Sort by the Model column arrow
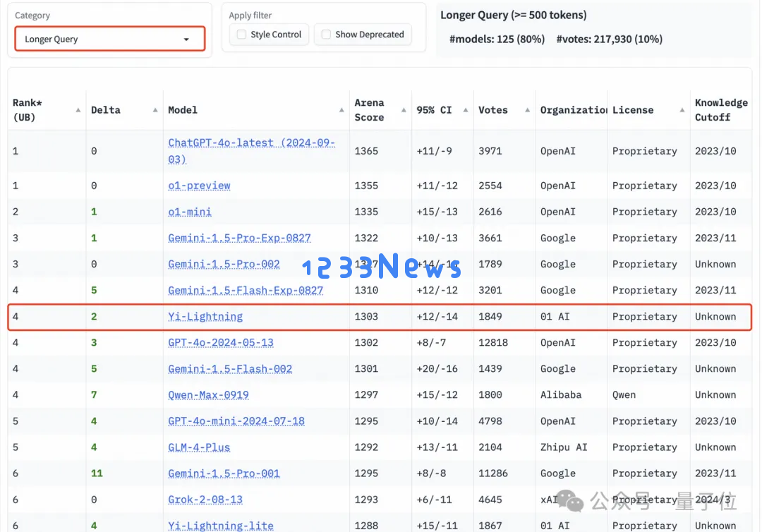The image size is (762, 532). pos(341,110)
